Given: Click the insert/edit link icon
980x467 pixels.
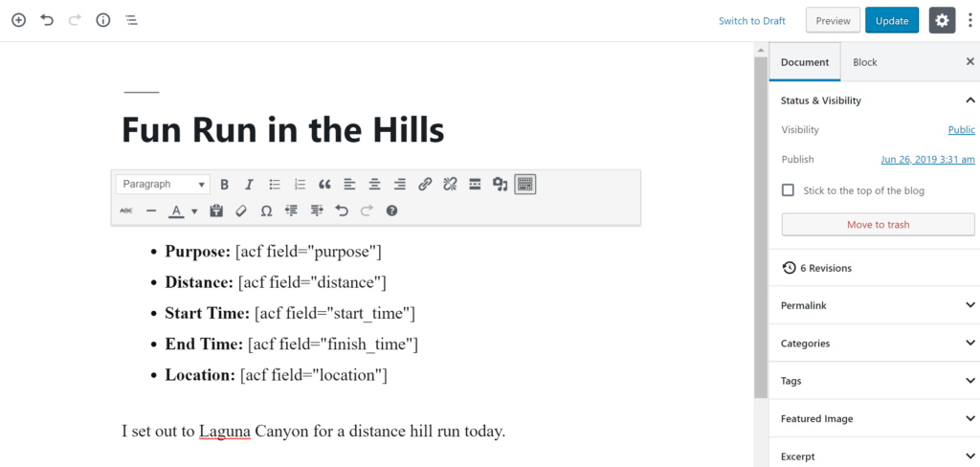Looking at the screenshot, I should click(425, 185).
